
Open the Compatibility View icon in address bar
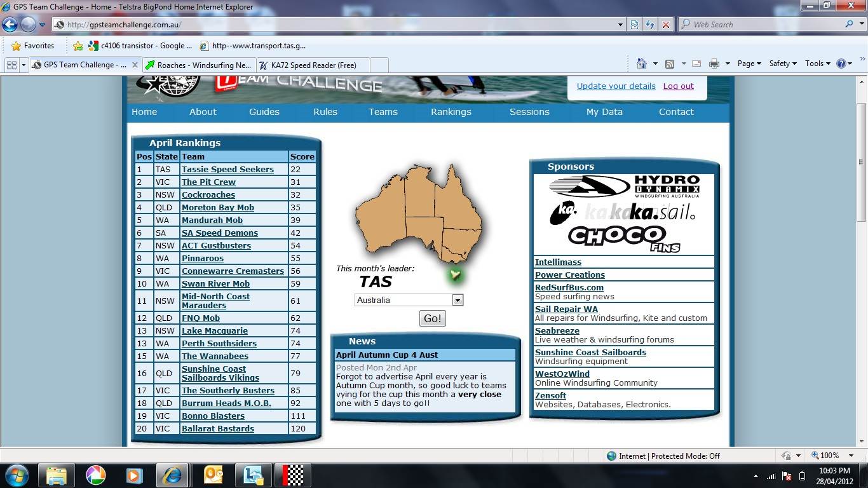634,25
